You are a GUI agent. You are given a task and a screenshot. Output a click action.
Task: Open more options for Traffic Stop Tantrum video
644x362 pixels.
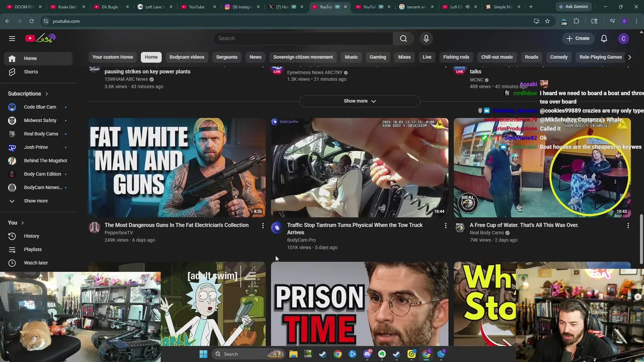click(x=445, y=226)
